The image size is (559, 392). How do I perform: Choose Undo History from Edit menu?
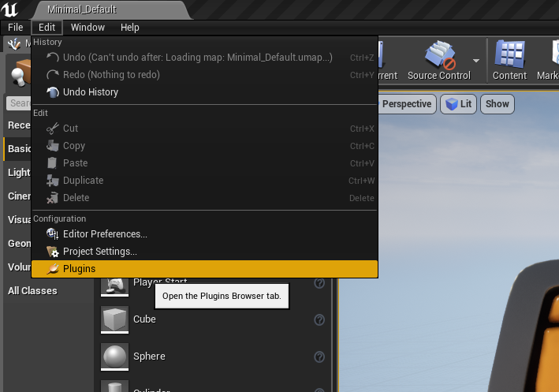[x=205, y=92]
